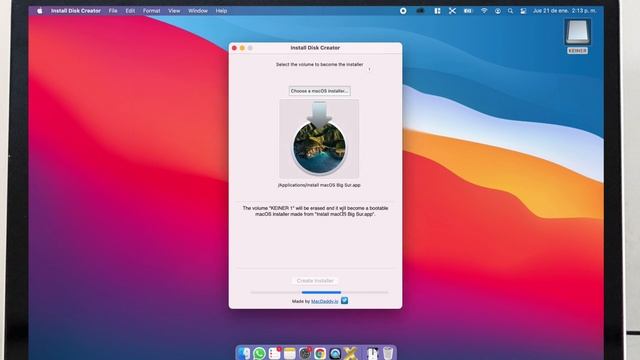
Task: Open the Trash from the dock
Action: click(x=388, y=353)
